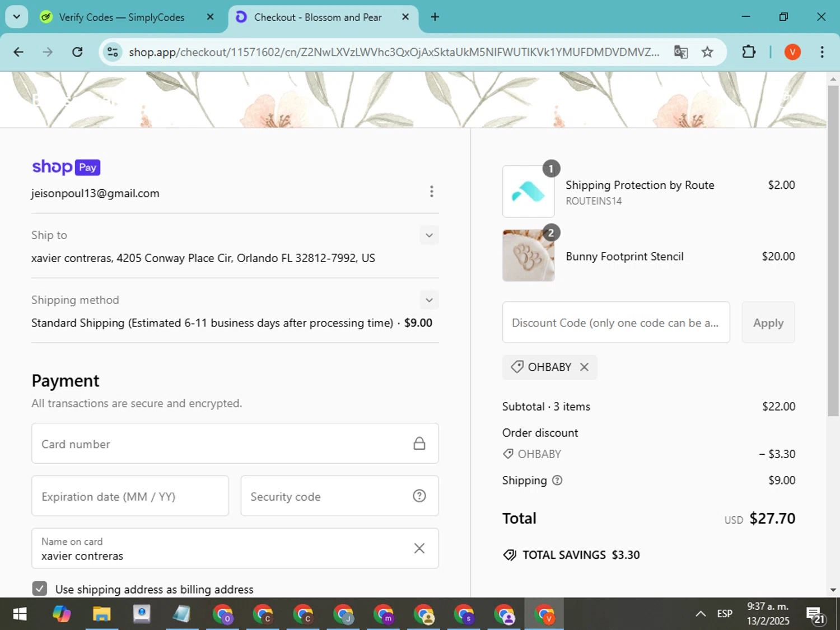This screenshot has width=840, height=630.
Task: Click the ESP language indicator
Action: pos(725,614)
